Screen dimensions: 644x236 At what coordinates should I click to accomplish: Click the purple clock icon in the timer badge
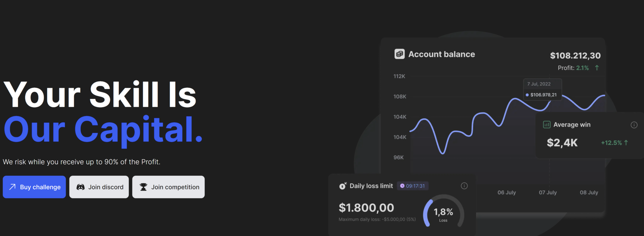[402, 186]
